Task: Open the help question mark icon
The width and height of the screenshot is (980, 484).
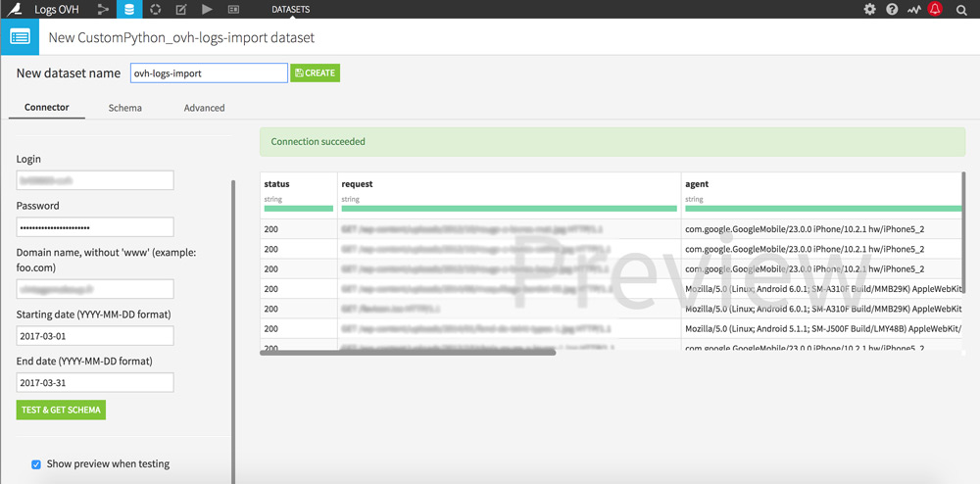Action: click(892, 9)
